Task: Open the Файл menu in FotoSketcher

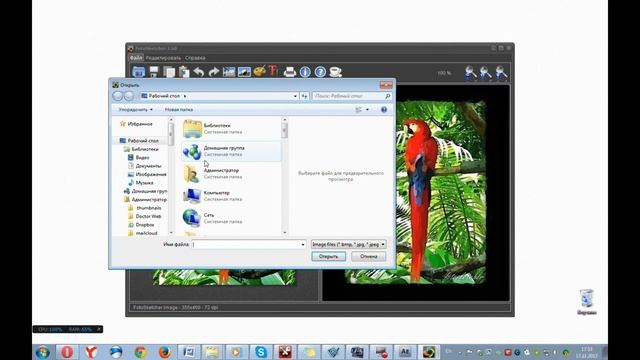Action: [x=136, y=58]
